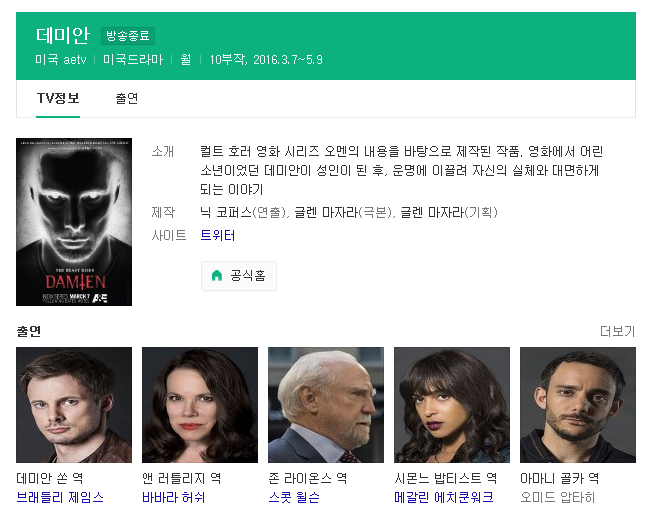Open the 공식홈 official site button
Screen dimensions: 652x518
pyautogui.click(x=239, y=276)
